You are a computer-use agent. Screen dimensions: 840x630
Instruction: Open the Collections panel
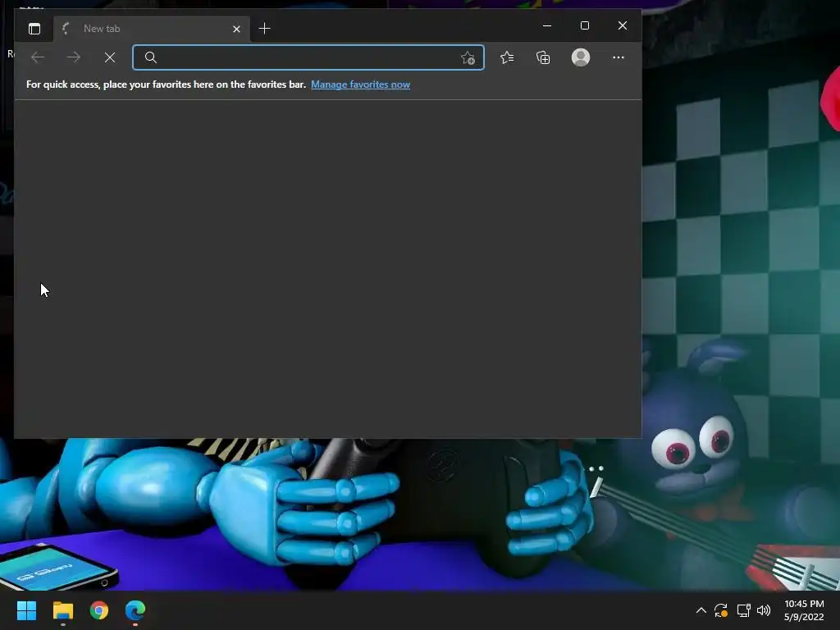(543, 57)
